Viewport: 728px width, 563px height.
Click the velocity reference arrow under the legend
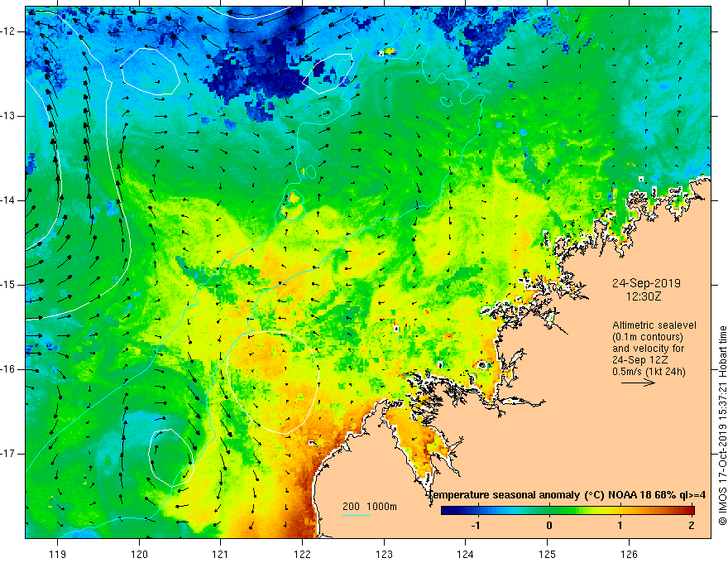[x=638, y=383]
